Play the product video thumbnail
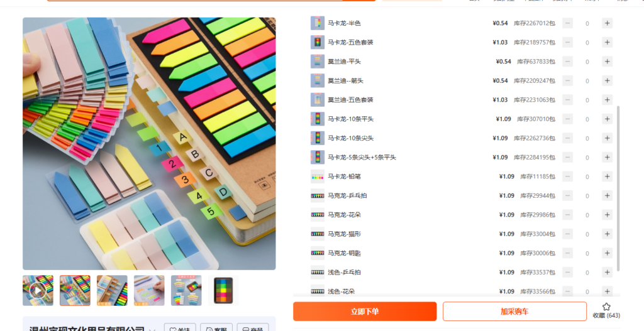The height and width of the screenshot is (331, 644). [x=38, y=290]
